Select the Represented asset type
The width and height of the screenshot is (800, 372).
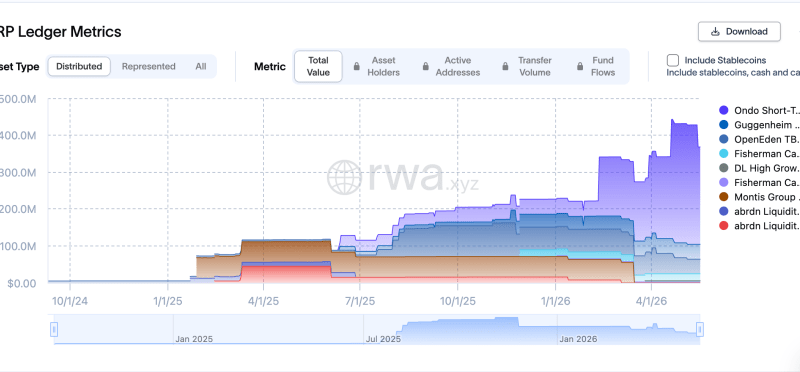(148, 66)
